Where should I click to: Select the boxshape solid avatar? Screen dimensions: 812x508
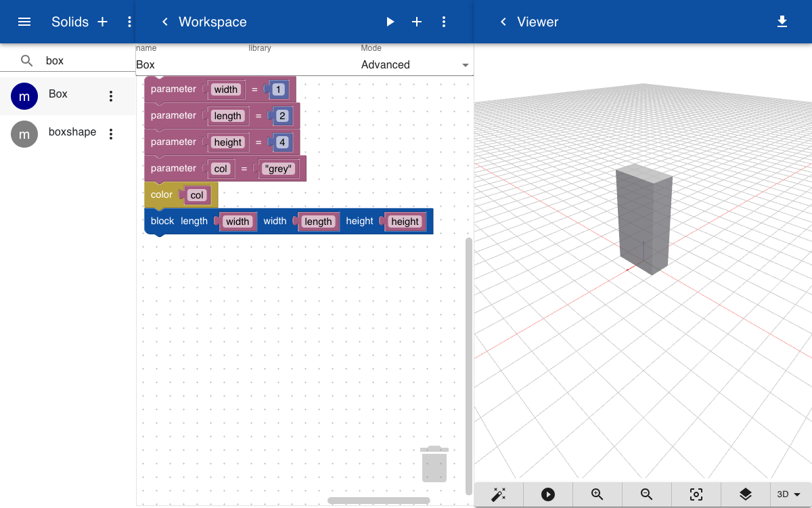24,134
